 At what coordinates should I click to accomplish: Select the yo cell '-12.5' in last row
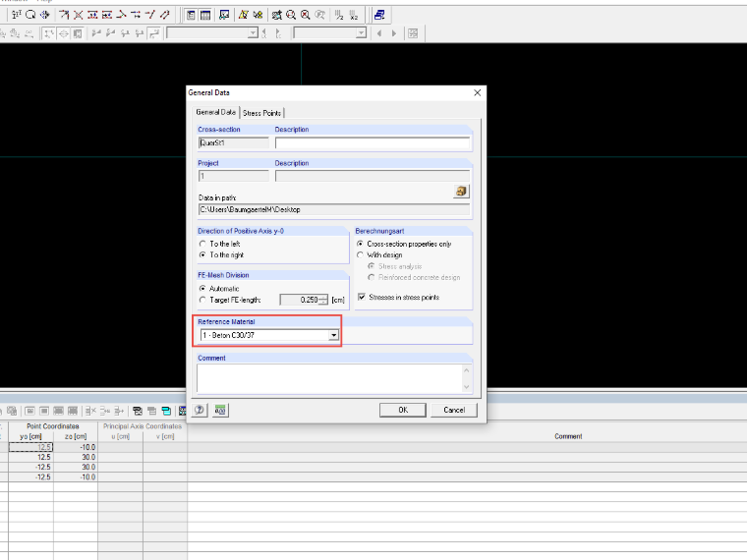click(x=31, y=477)
